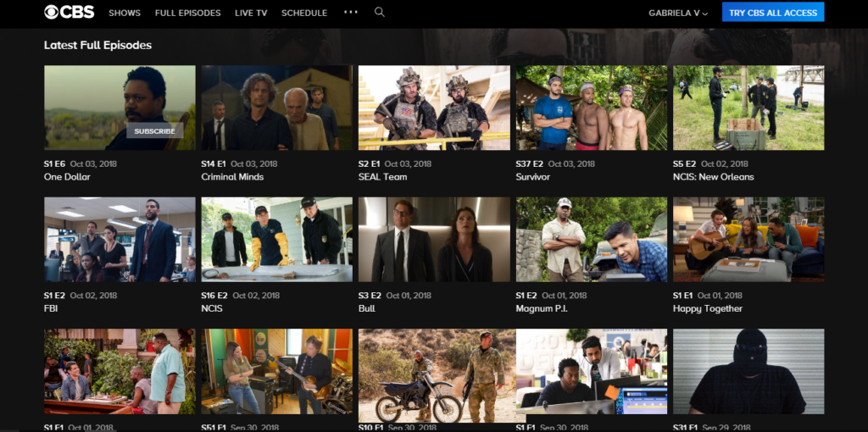Click the NCIS title under S16 E2
Viewport: 868px width, 432px height.
point(212,308)
